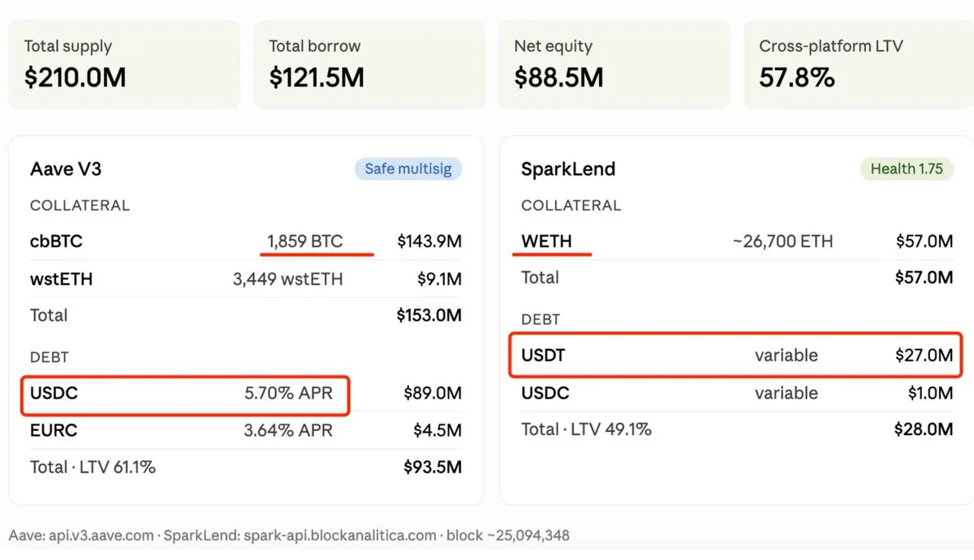Viewport: 974px width, 560px height.
Task: Click the SparkLend collateral Total $57.0M value
Action: coord(924,278)
